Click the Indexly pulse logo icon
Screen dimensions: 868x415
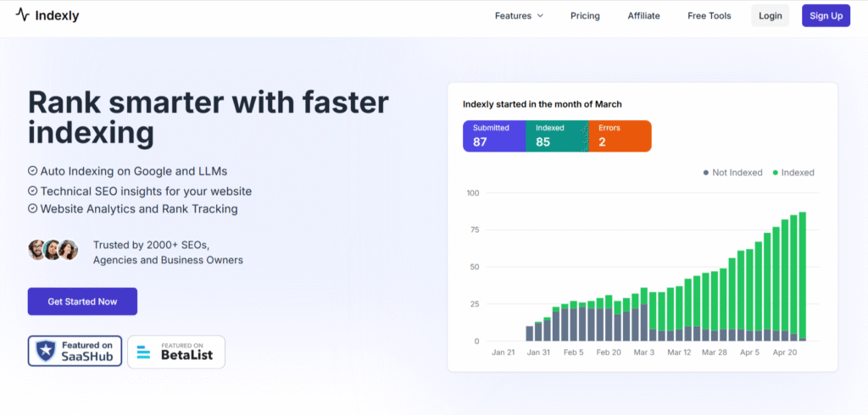pyautogui.click(x=22, y=15)
